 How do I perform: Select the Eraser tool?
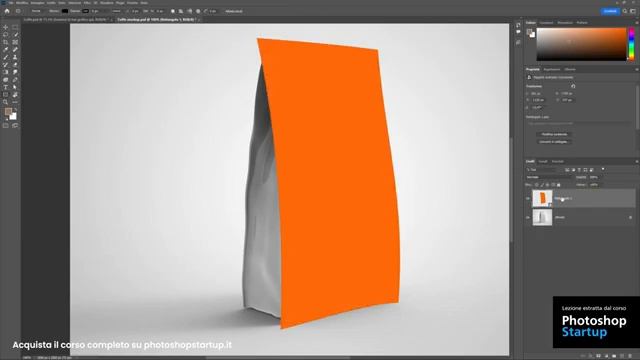(x=15, y=64)
